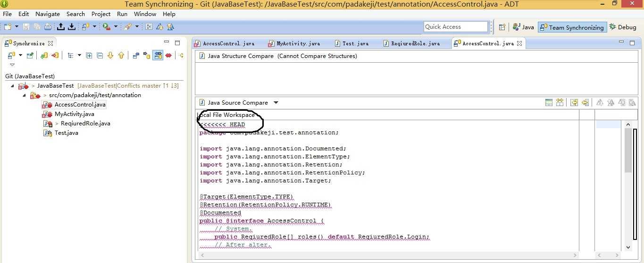
Task: Click the tree Layout icon in Synchronize view
Action: click(x=70, y=55)
